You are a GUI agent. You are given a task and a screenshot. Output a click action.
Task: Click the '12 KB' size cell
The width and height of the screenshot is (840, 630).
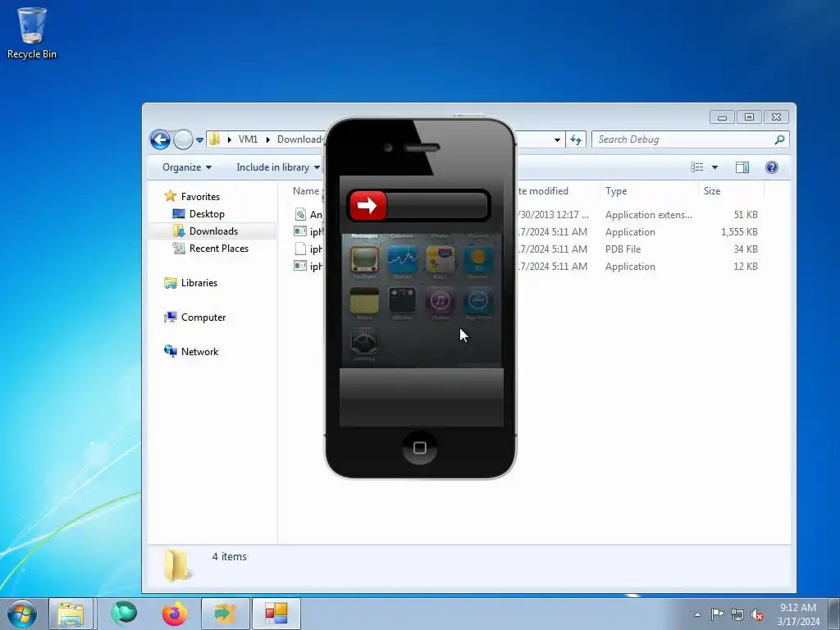click(745, 267)
